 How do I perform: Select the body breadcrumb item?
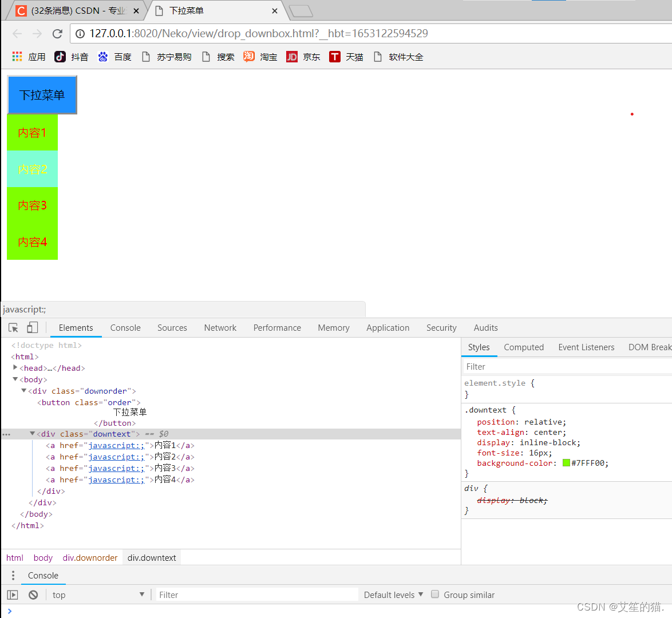[43, 557]
